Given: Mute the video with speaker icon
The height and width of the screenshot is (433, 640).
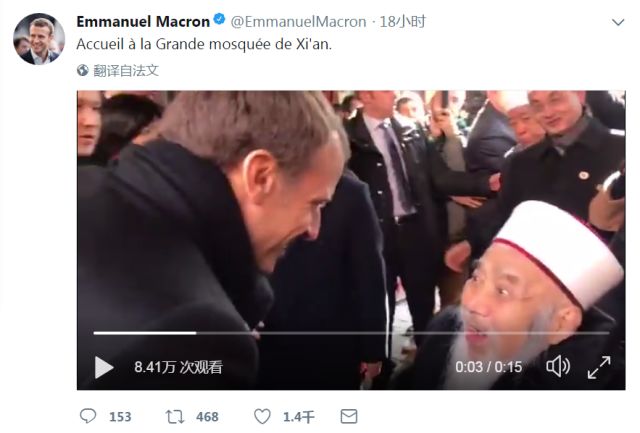Looking at the screenshot, I should coord(558,366).
